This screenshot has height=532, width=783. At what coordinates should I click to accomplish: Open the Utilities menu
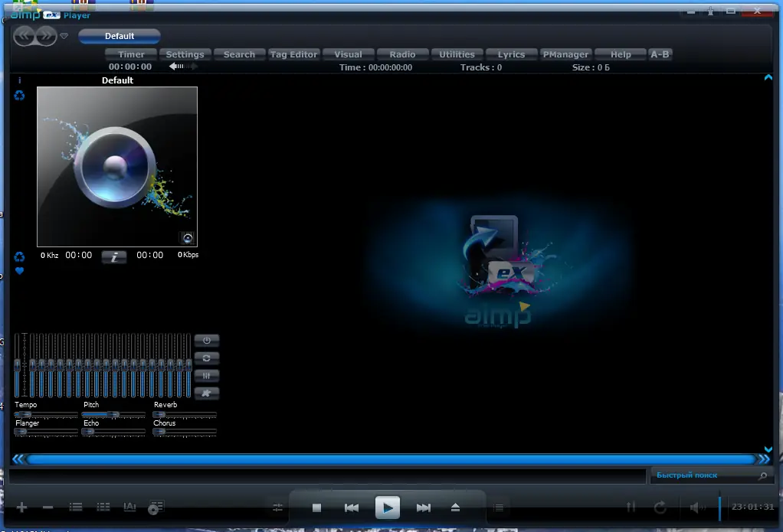pyautogui.click(x=457, y=54)
